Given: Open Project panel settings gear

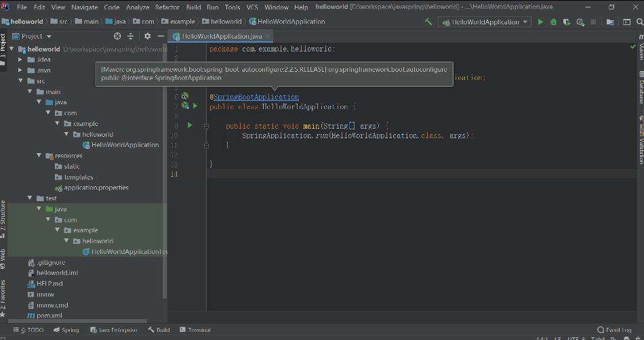Looking at the screenshot, I should tap(147, 36).
